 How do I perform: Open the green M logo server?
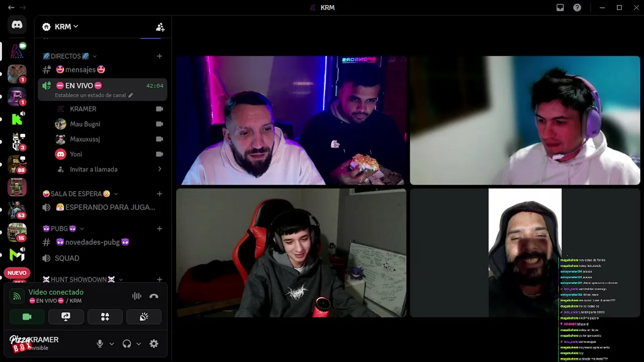pos(17,255)
